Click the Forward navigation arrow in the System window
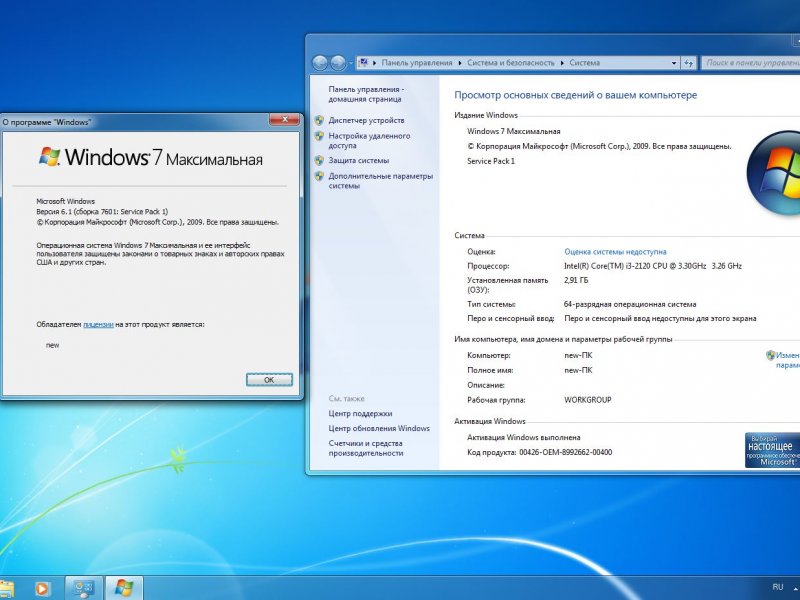Image resolution: width=800 pixels, height=600 pixels. (338, 63)
